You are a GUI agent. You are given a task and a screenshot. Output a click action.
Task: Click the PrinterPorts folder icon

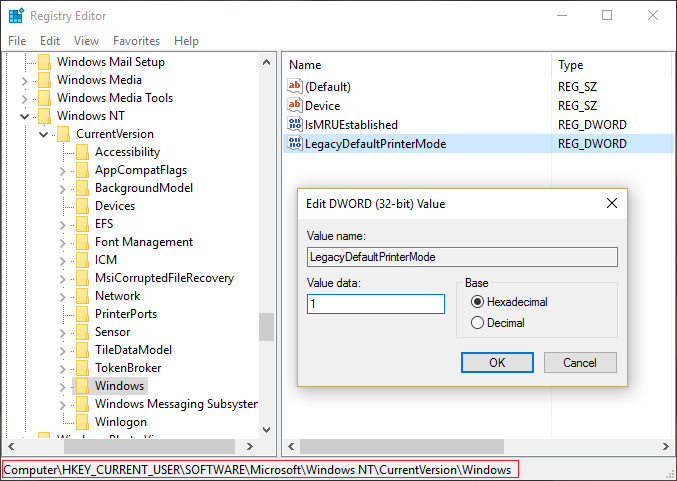coord(82,314)
